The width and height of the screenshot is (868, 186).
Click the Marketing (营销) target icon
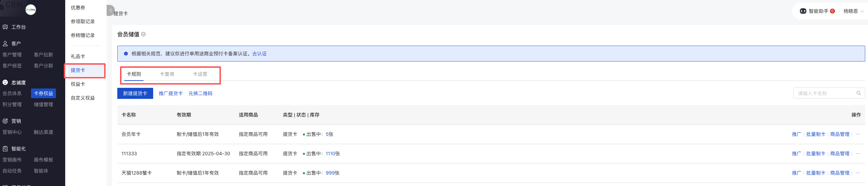pos(5,121)
